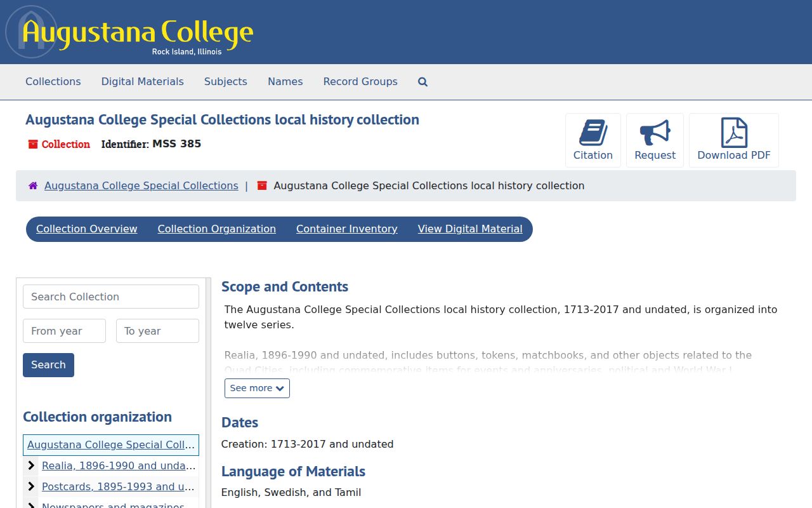The image size is (812, 508).
Task: Click the Dates heading
Action: 240,423
